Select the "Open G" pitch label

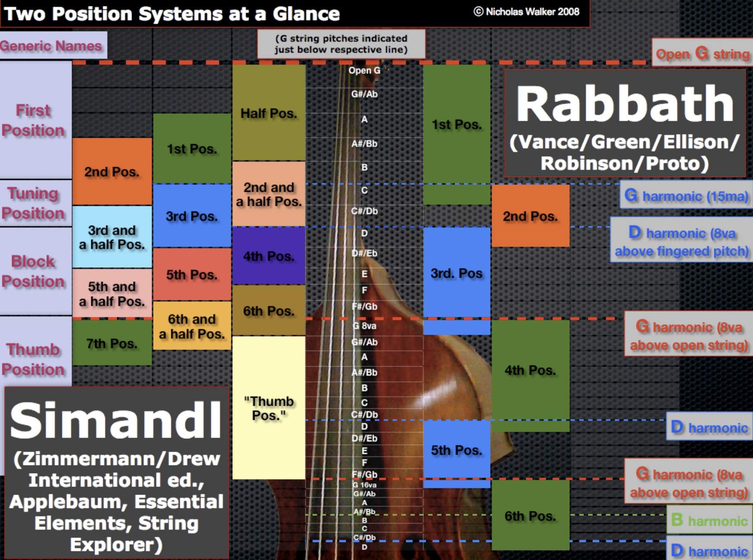coord(364,70)
